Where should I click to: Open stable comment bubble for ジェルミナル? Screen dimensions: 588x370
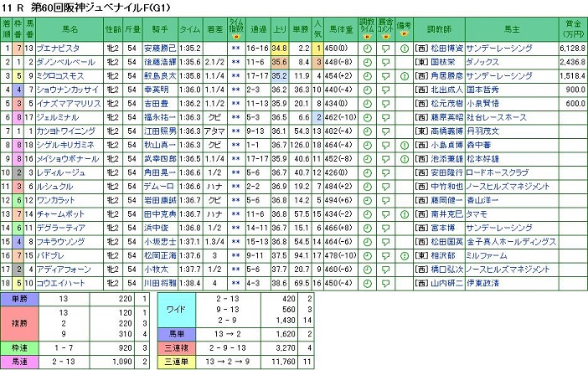387,116
